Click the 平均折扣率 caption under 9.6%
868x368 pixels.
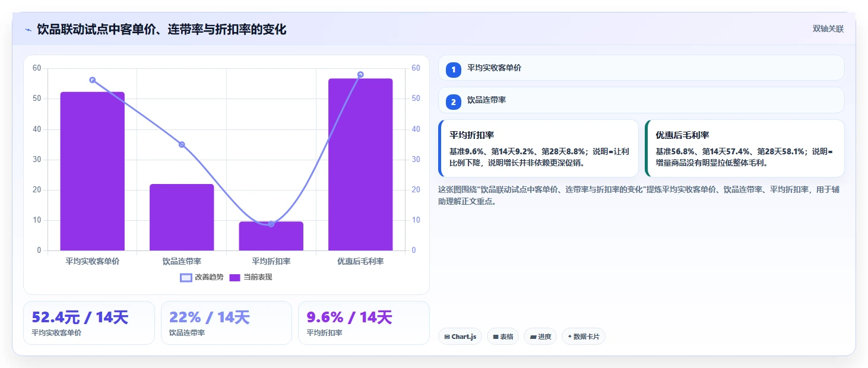[324, 333]
